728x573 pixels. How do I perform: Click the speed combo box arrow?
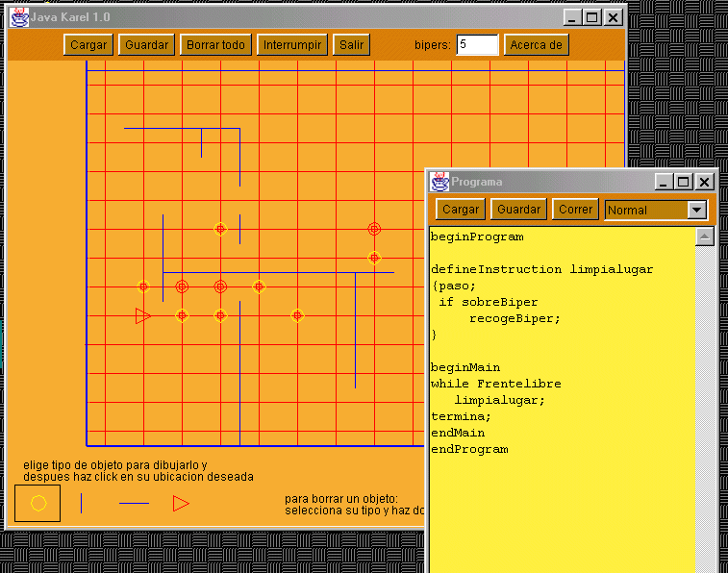coord(697,210)
